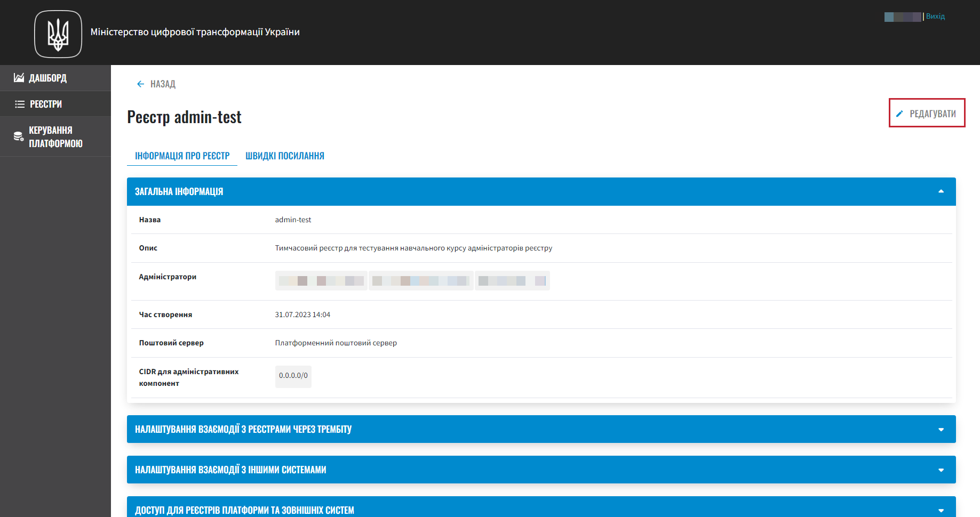Click the registries list icon in sidebar

(20, 104)
